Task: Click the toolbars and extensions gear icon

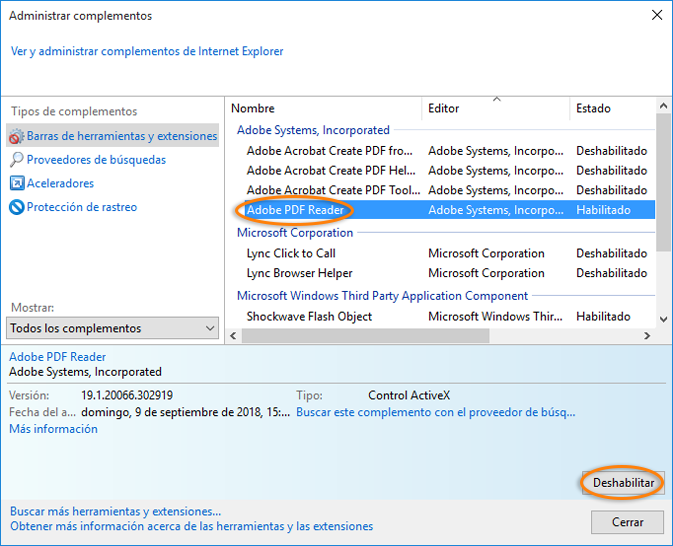Action: tap(16, 136)
